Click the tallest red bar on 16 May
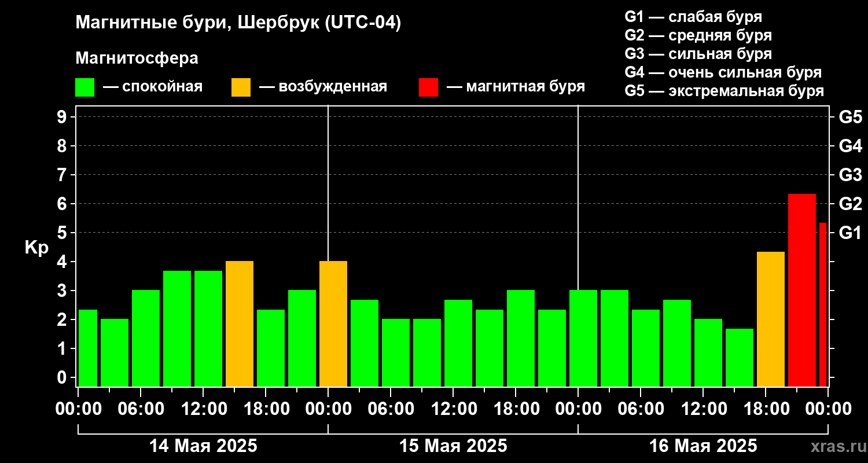This screenshot has height=463, width=868. [802, 290]
